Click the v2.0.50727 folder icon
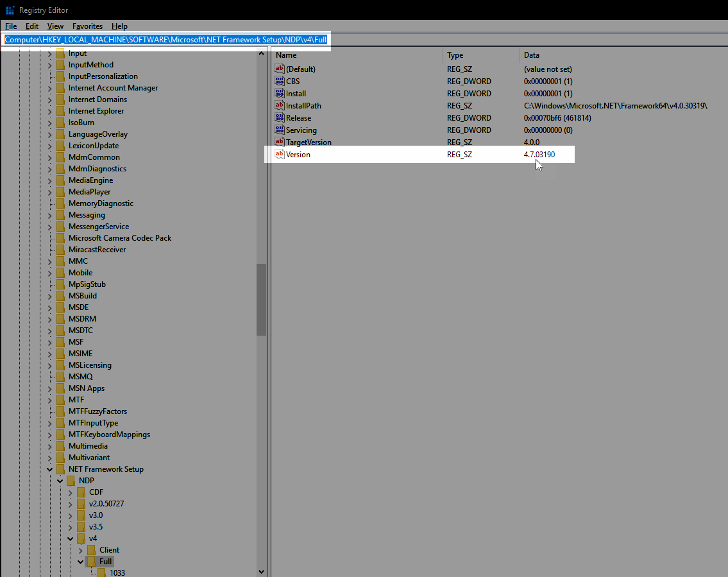This screenshot has height=577, width=728. click(x=81, y=504)
